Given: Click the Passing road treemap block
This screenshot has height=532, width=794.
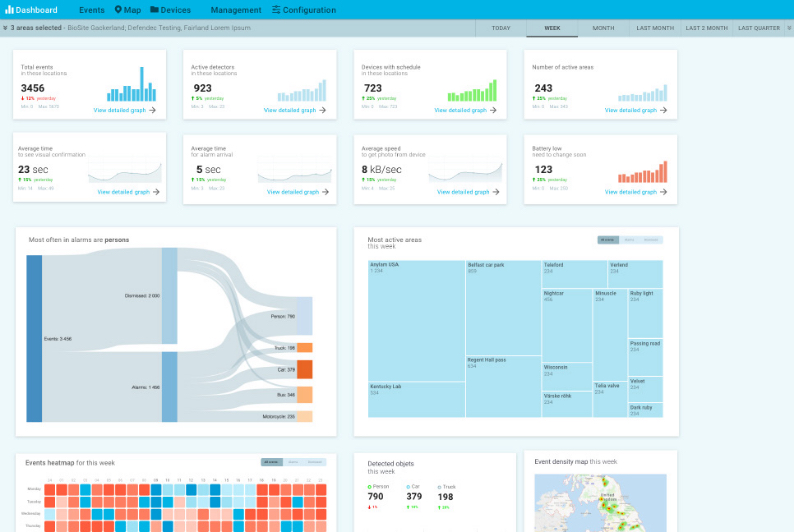Looking at the screenshot, I should point(645,357).
